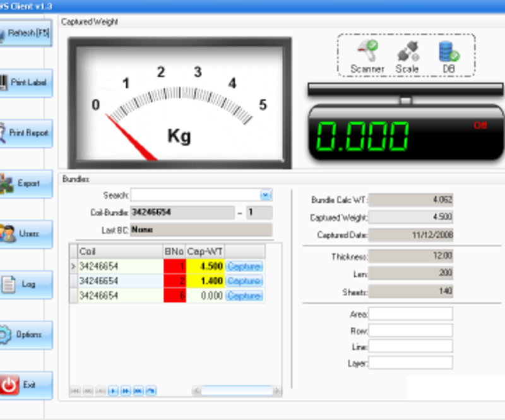This screenshot has height=420, width=505.
Task: Click the analog Kg gauge display
Action: pos(180,103)
